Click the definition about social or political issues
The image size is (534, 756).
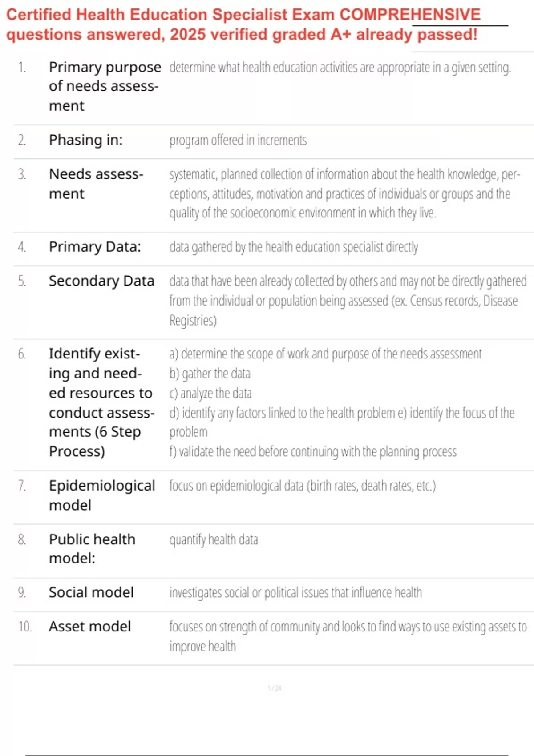(x=295, y=593)
